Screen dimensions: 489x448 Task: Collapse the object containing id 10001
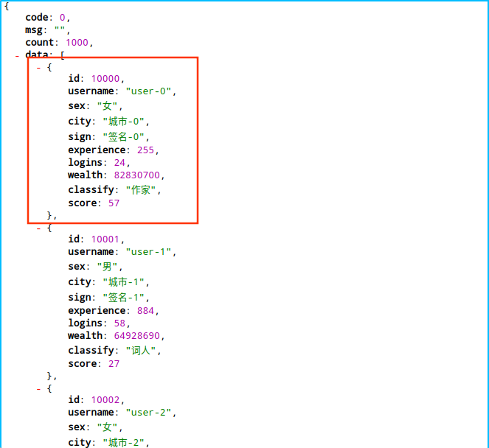pyautogui.click(x=38, y=228)
